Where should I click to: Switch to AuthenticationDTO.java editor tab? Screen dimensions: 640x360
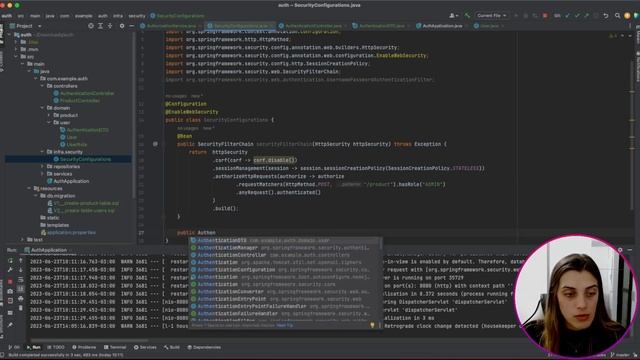[379, 26]
